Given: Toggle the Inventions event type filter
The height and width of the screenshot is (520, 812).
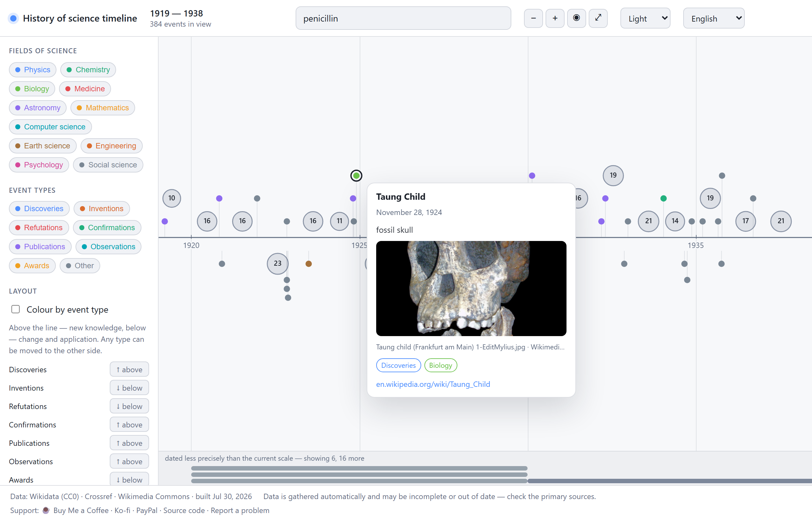Looking at the screenshot, I should tap(102, 209).
